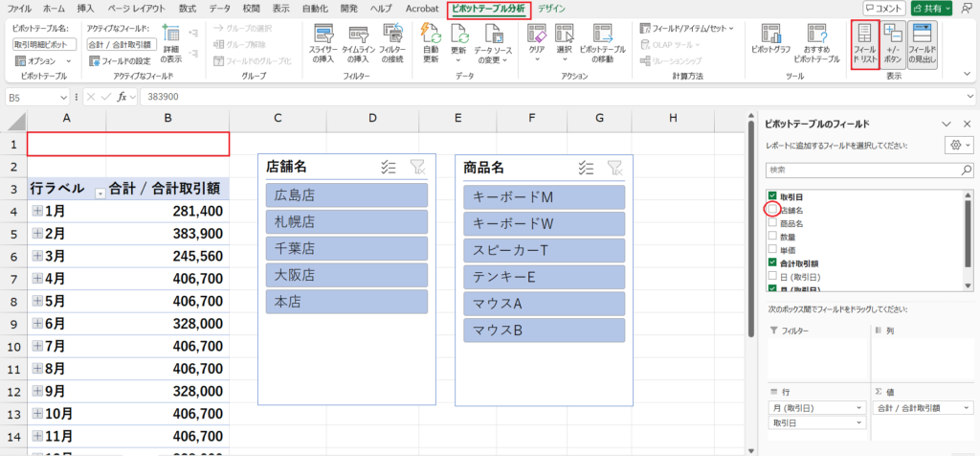Select 広島店 in the 店舗名 slicer
The width and height of the screenshot is (980, 456).
346,195
